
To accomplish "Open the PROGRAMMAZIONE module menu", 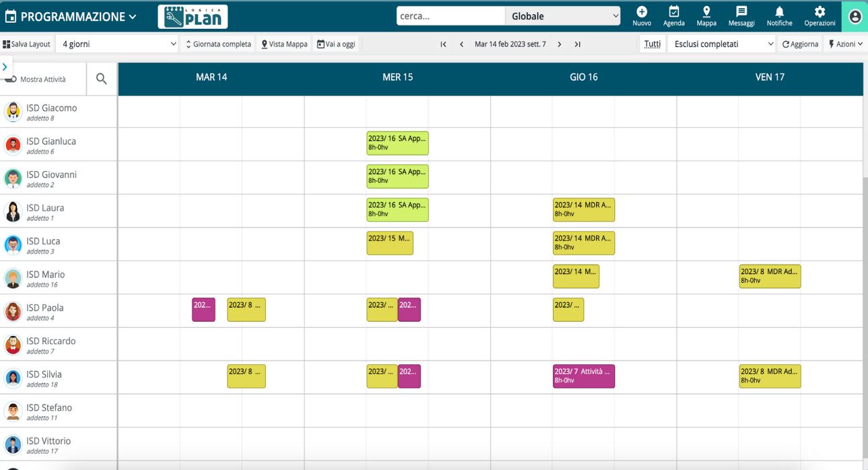I will coord(71,17).
